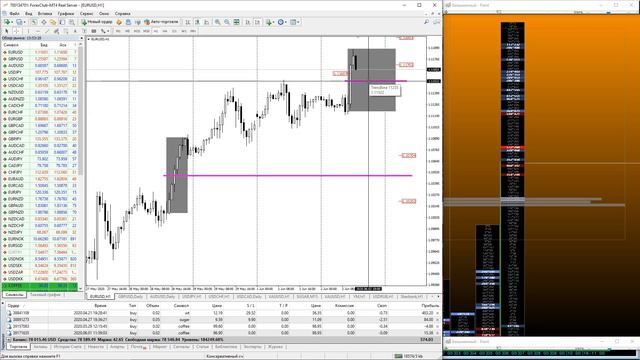Open the Символы tab in Market Watch

click(14, 295)
